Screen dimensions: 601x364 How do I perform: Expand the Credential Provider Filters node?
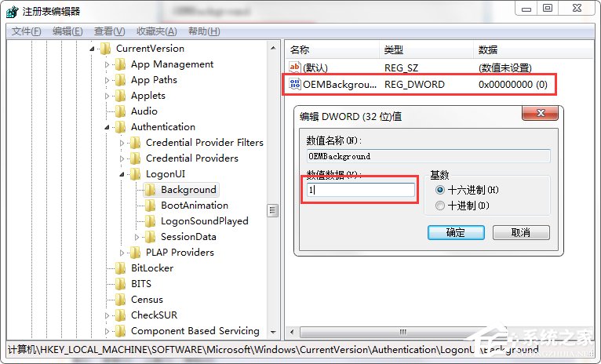122,144
